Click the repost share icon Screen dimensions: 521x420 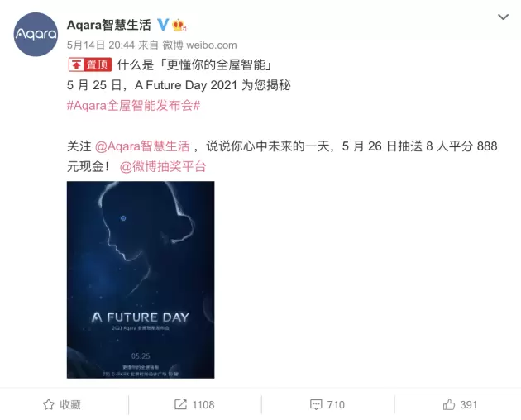(180, 404)
